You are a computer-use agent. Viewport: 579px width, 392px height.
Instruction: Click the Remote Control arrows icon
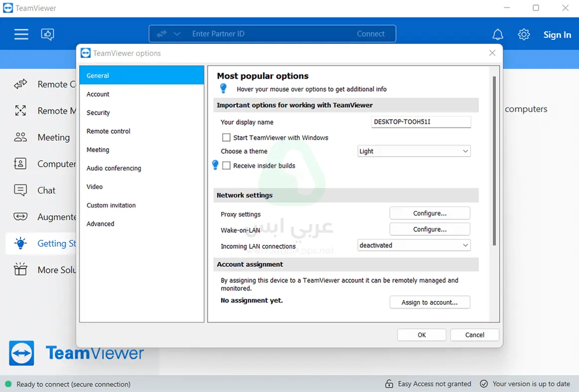point(20,84)
